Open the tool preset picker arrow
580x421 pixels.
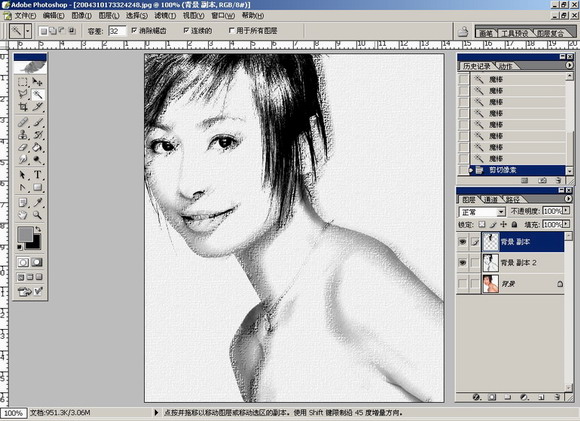point(28,31)
